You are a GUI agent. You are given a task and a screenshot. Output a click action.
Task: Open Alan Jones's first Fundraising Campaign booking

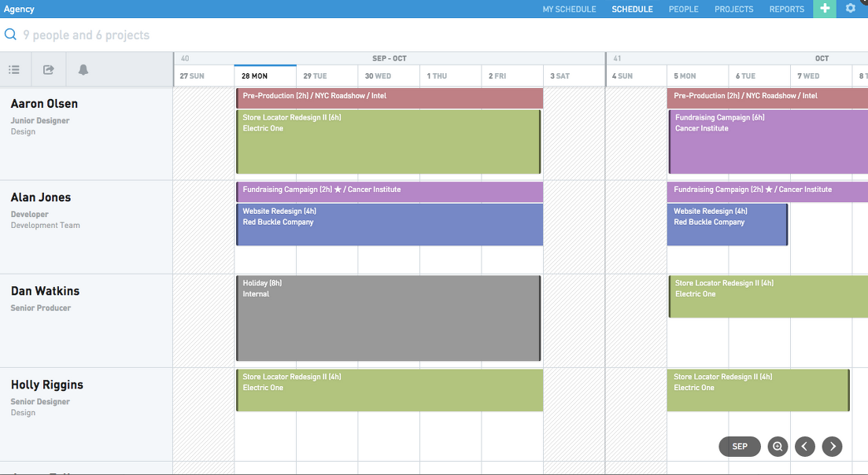[x=390, y=192]
